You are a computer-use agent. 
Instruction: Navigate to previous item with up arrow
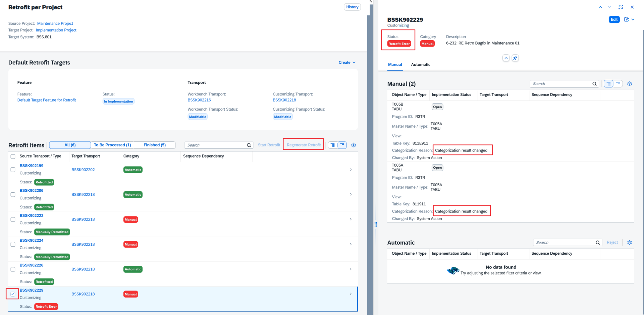(600, 7)
